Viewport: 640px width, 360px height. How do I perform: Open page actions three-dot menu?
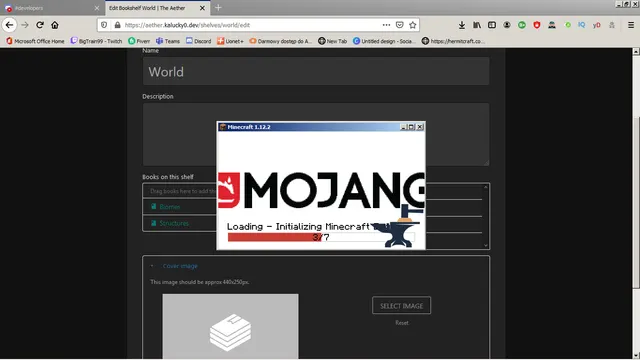386,25
